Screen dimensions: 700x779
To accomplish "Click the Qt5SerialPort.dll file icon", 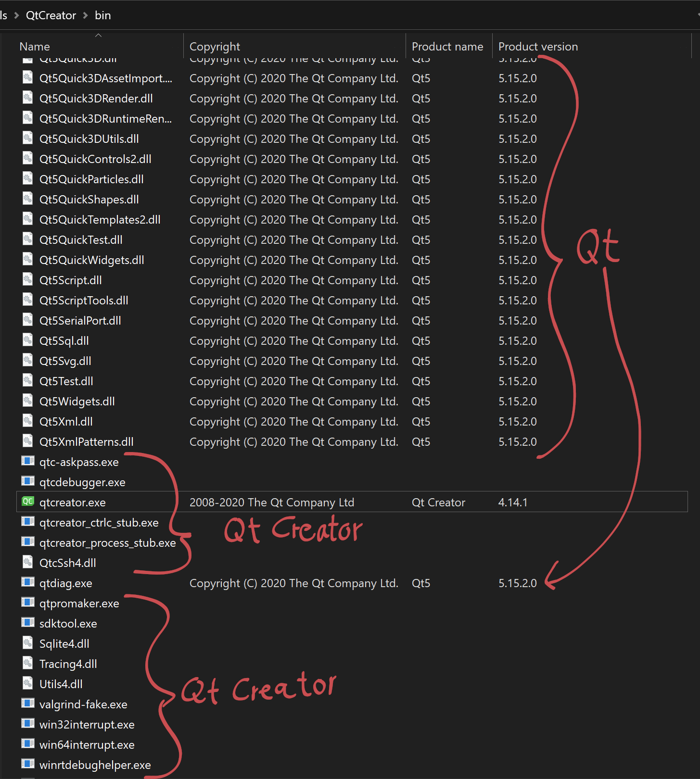I will click(28, 320).
